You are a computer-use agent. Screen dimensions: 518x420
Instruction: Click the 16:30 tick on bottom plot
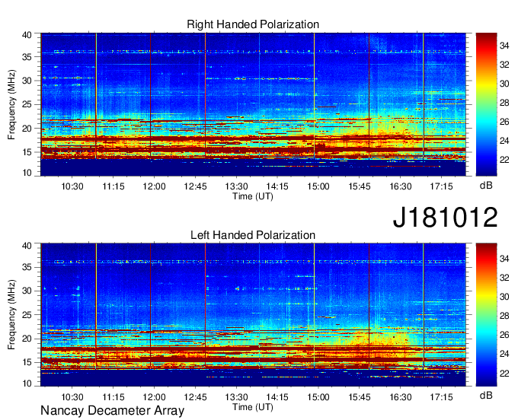tap(401, 397)
